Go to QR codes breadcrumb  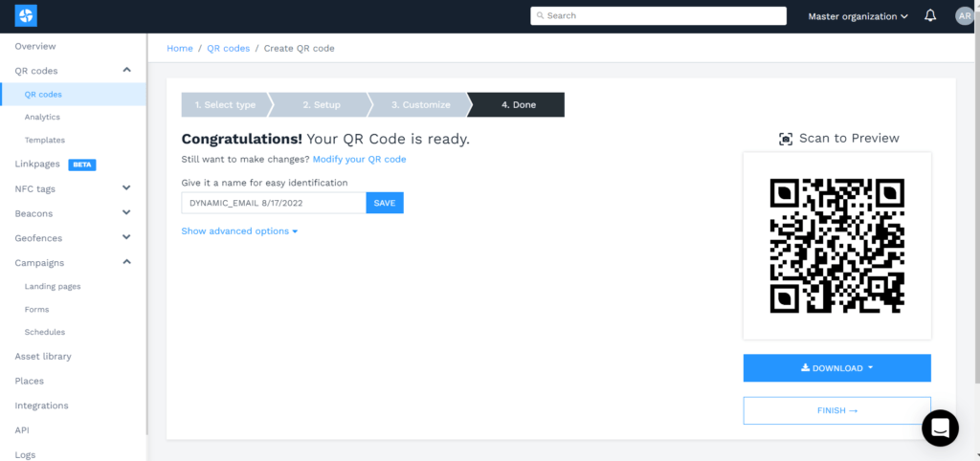tap(228, 48)
